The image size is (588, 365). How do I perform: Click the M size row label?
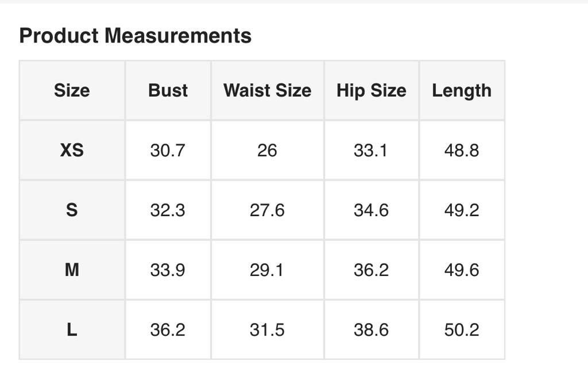[x=72, y=270]
